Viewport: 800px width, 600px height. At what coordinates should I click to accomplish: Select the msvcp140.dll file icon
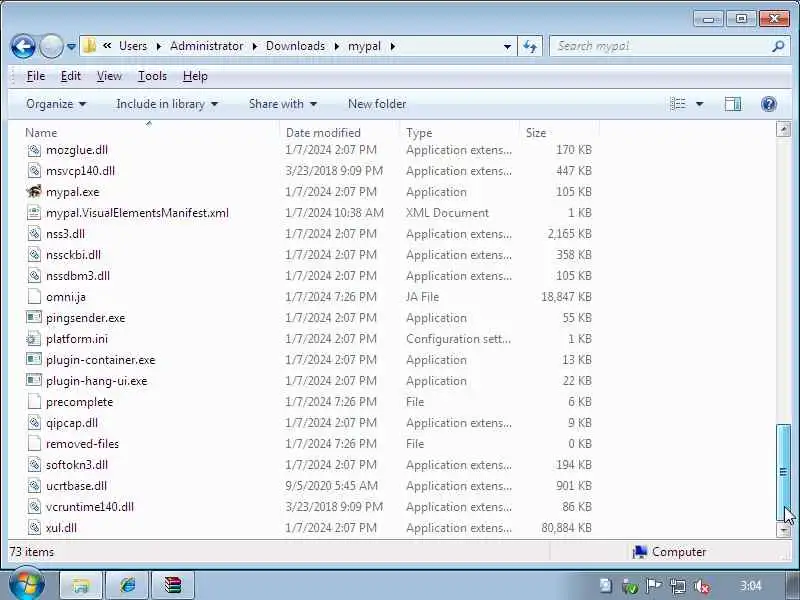coord(34,170)
